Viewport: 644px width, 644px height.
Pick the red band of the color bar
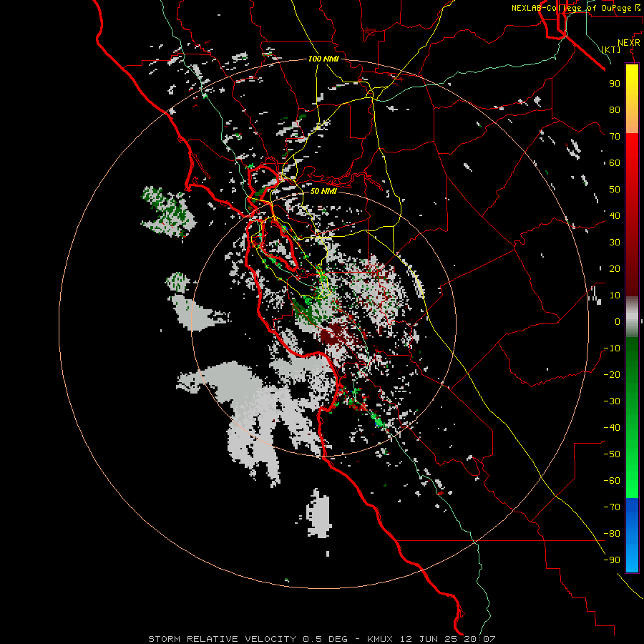(632, 215)
